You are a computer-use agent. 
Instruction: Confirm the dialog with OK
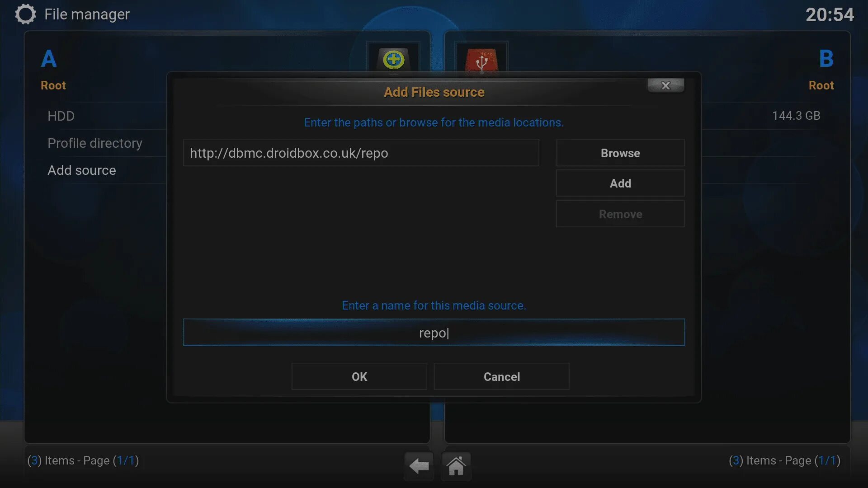pos(359,377)
